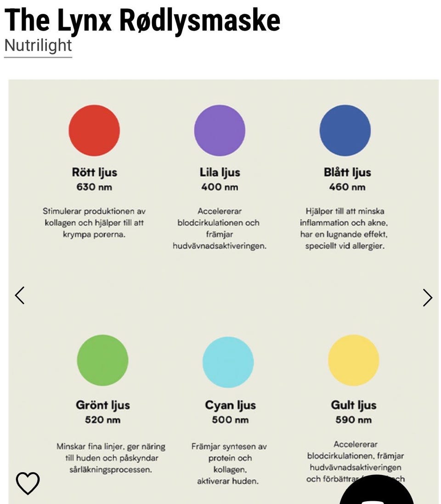Open the black round chat button

(377, 492)
